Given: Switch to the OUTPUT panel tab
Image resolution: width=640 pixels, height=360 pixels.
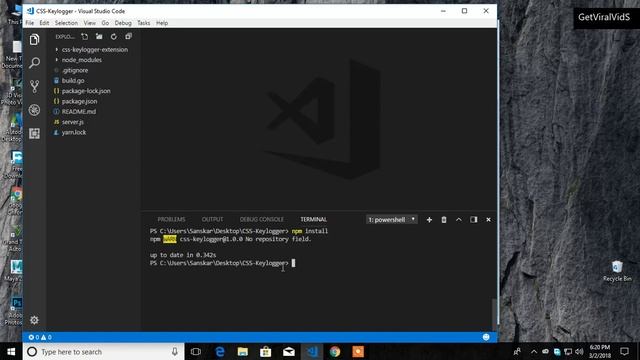Looking at the screenshot, I should coord(212,220).
